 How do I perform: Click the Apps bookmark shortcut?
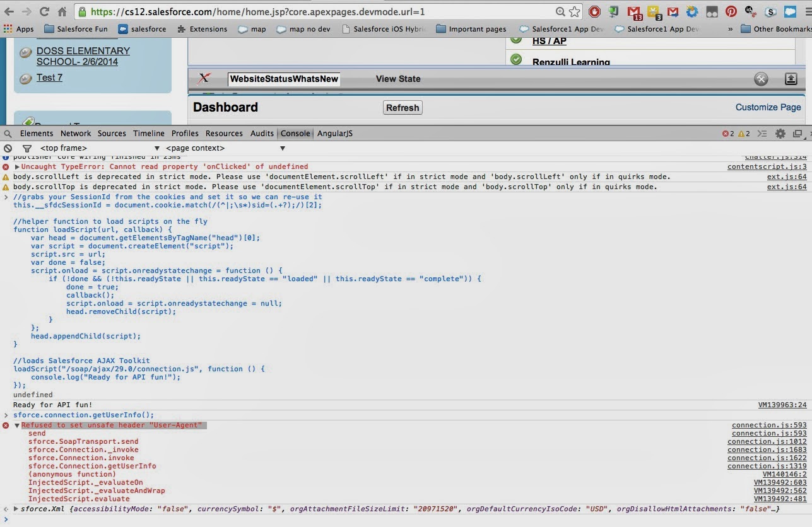coord(18,29)
